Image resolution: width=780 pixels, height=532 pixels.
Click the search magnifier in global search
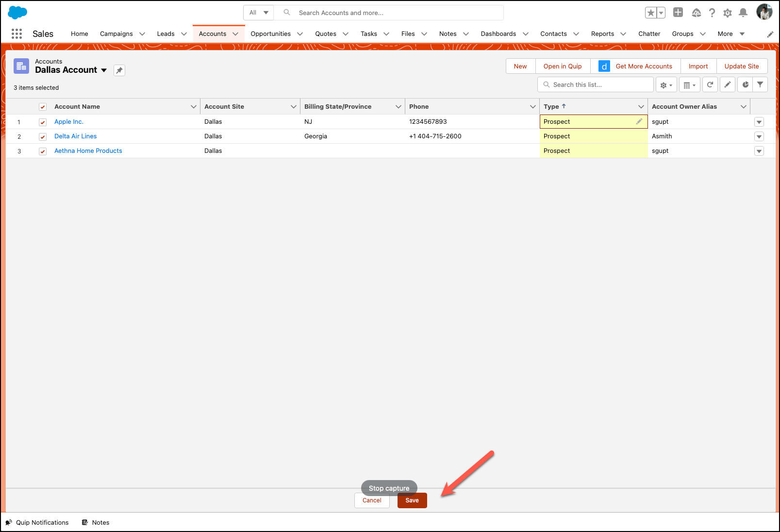287,13
